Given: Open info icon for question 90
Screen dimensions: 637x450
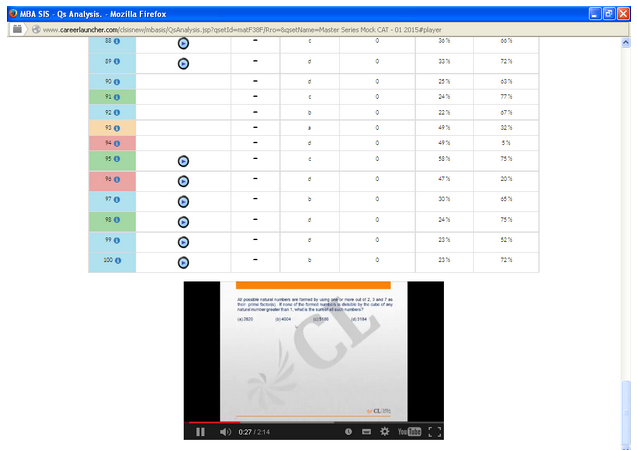Looking at the screenshot, I should tap(117, 82).
